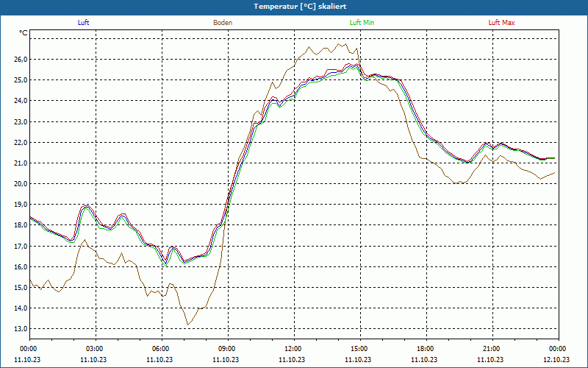Click the 23,0 y-axis value
This screenshot has height=368, width=588.
21,121
